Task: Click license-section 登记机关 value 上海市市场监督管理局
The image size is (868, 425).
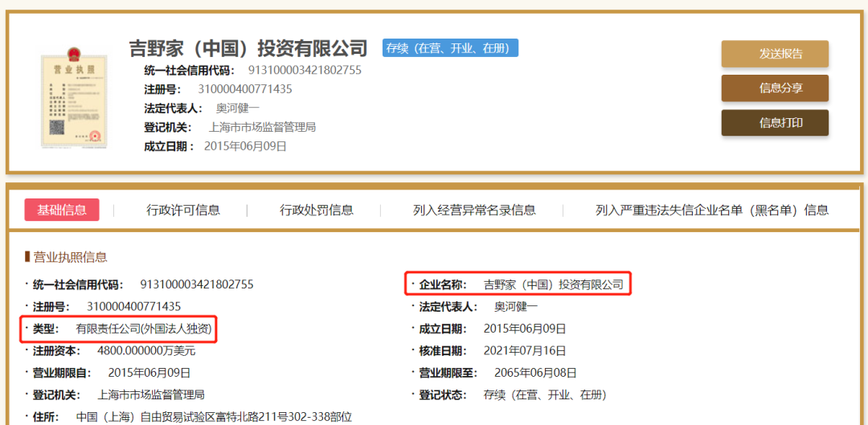Action: point(151,395)
